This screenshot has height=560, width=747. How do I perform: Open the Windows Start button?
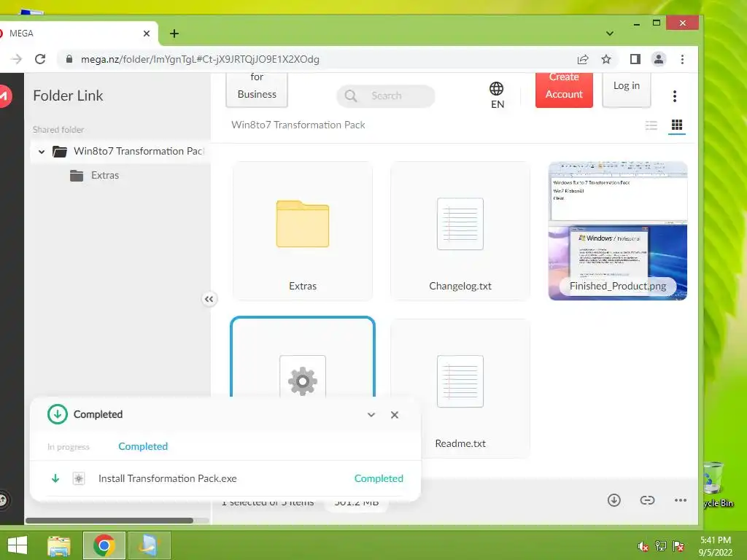click(x=18, y=545)
